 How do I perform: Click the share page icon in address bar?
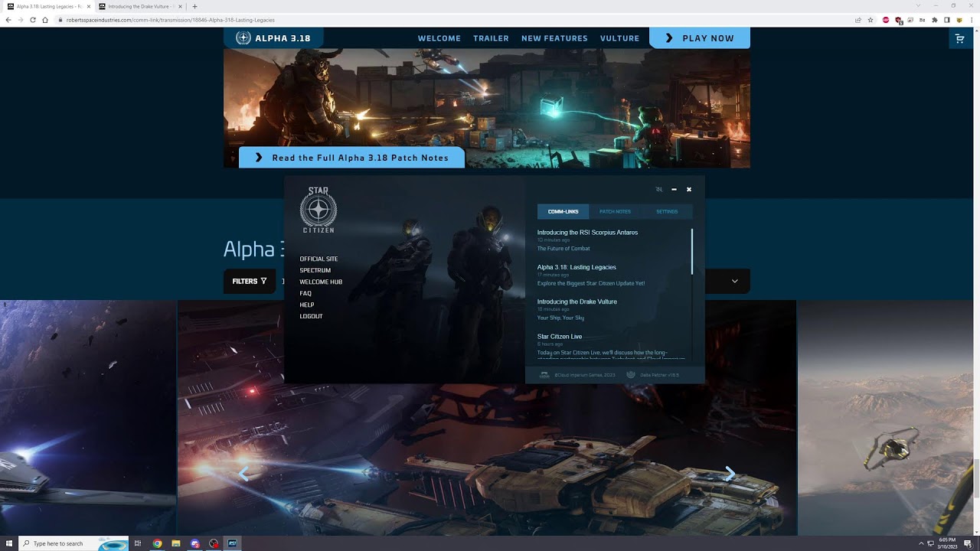(x=858, y=20)
